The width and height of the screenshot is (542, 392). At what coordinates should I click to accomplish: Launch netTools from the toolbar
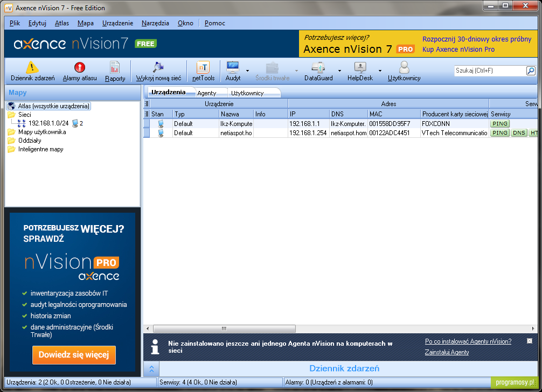tap(203, 72)
